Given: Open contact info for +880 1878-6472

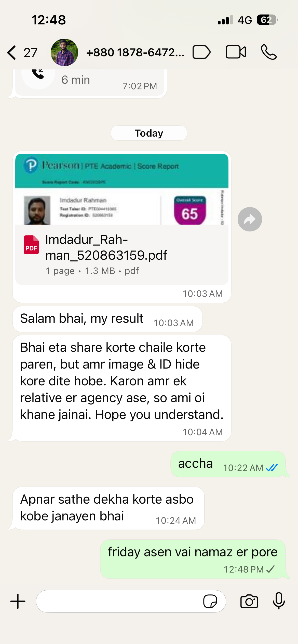Looking at the screenshot, I should click(x=135, y=52).
